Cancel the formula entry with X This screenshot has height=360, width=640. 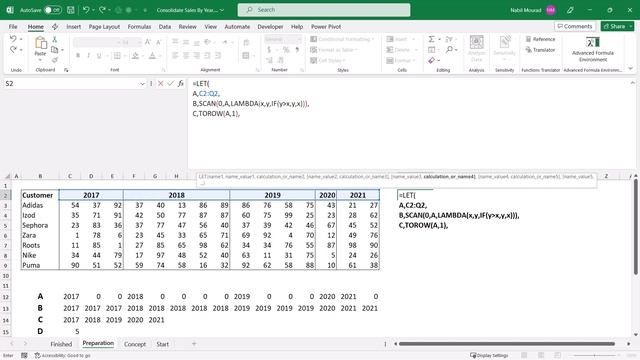point(161,84)
